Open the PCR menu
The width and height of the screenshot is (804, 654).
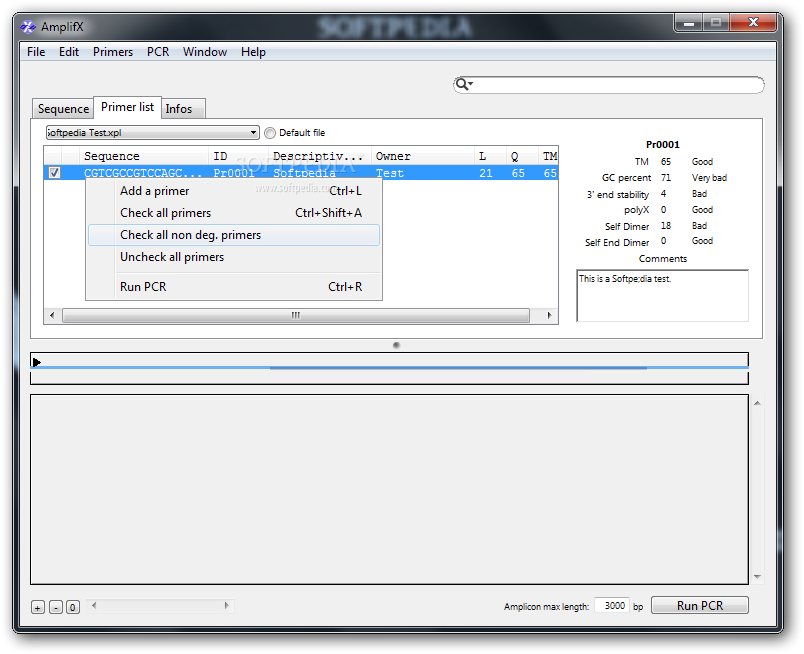(x=158, y=52)
